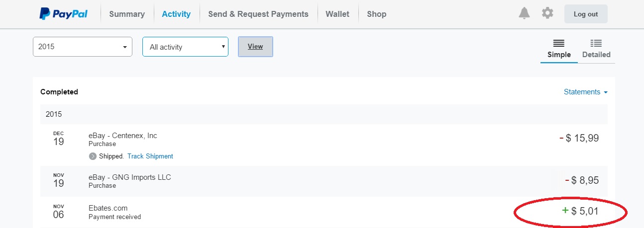Open the notifications bell
Screen dimensions: 644x228
[524, 13]
